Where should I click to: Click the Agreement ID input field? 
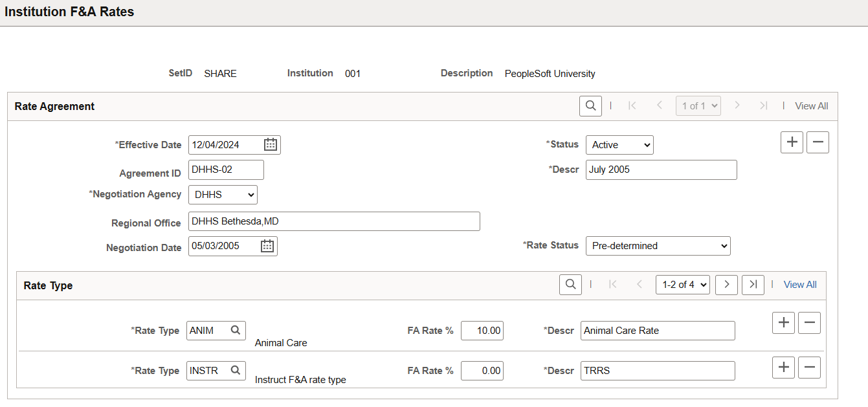(225, 170)
